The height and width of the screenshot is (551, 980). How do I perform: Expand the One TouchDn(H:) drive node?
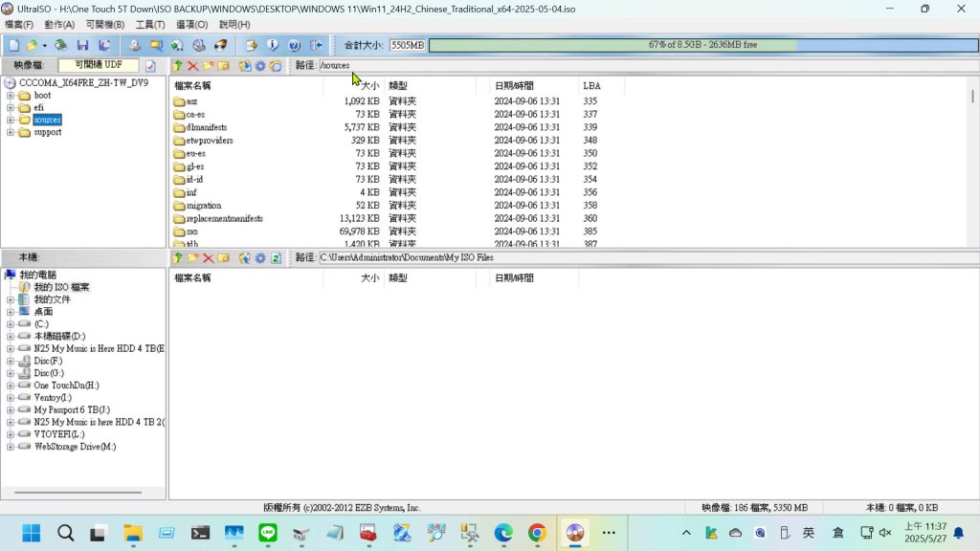point(11,386)
